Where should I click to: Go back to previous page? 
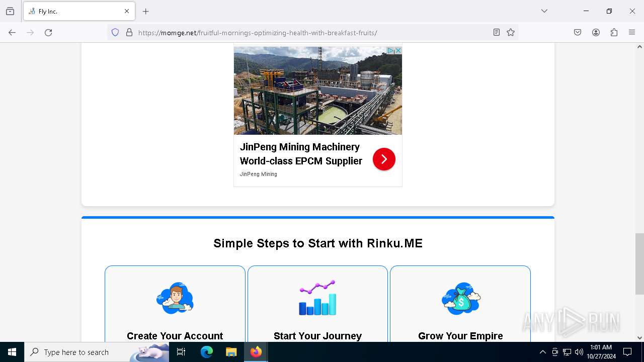pos(12,33)
